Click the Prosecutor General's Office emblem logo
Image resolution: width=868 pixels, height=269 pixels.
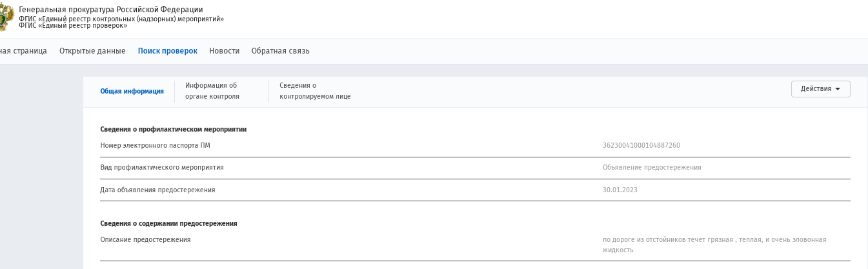pos(6,17)
